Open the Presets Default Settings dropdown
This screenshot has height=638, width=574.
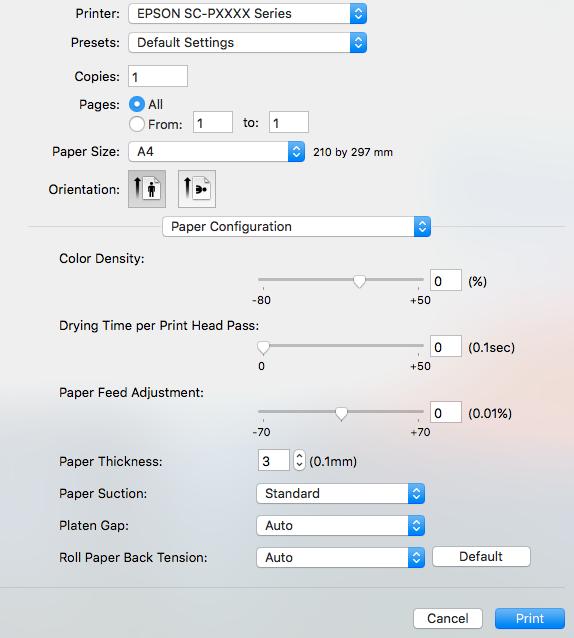click(x=247, y=43)
